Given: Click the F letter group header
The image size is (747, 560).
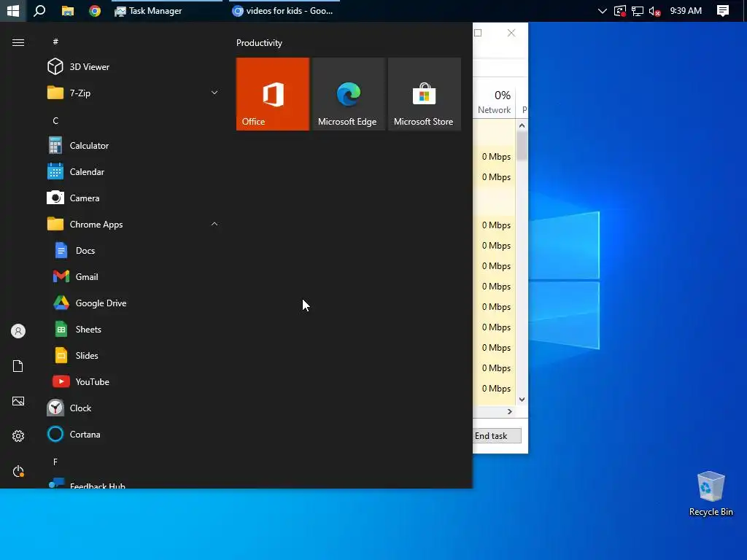Looking at the screenshot, I should (x=55, y=462).
